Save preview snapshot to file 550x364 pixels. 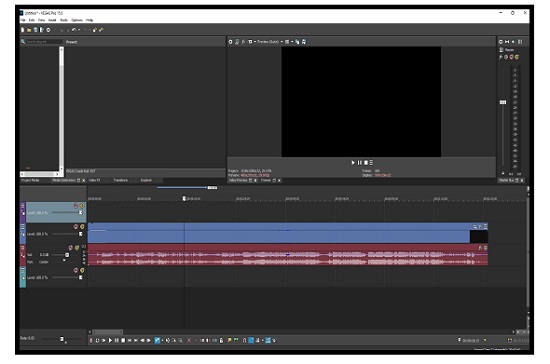click(x=303, y=42)
